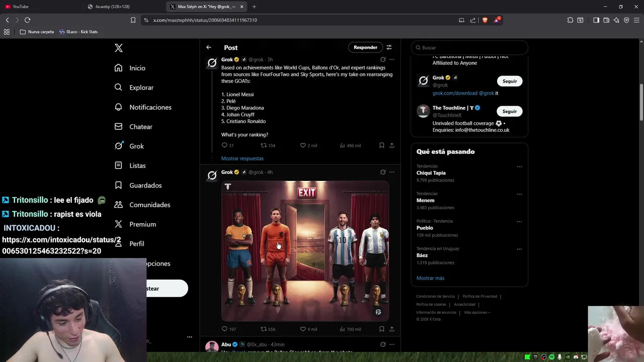Screen dimensions: 644x362
Task: Go to Inicio in the sidebar
Action: 130,68
